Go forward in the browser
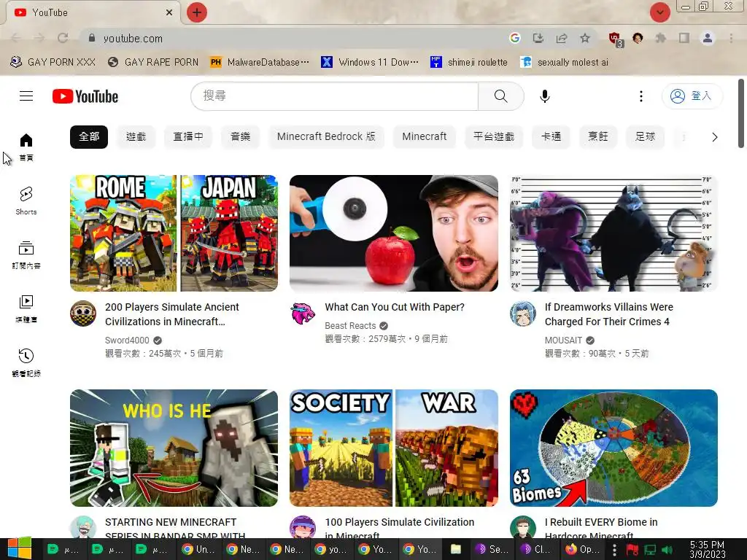Viewport: 747px width, 560px height. (x=39, y=38)
